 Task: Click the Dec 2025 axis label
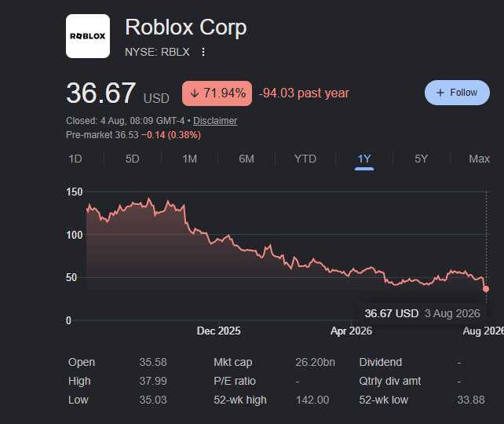[218, 331]
